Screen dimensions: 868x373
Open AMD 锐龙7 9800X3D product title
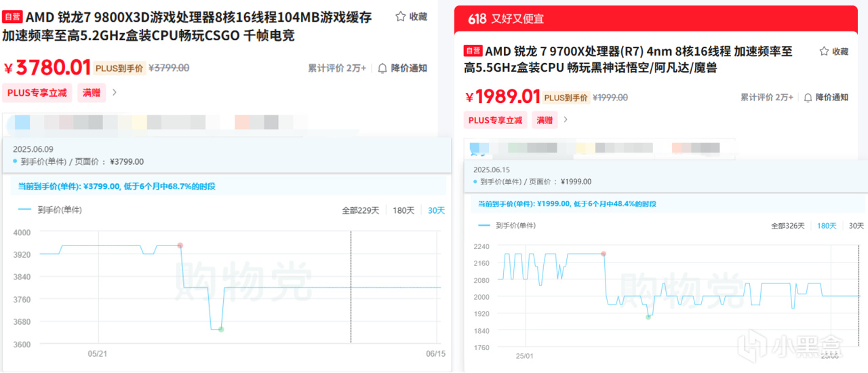[186, 26]
